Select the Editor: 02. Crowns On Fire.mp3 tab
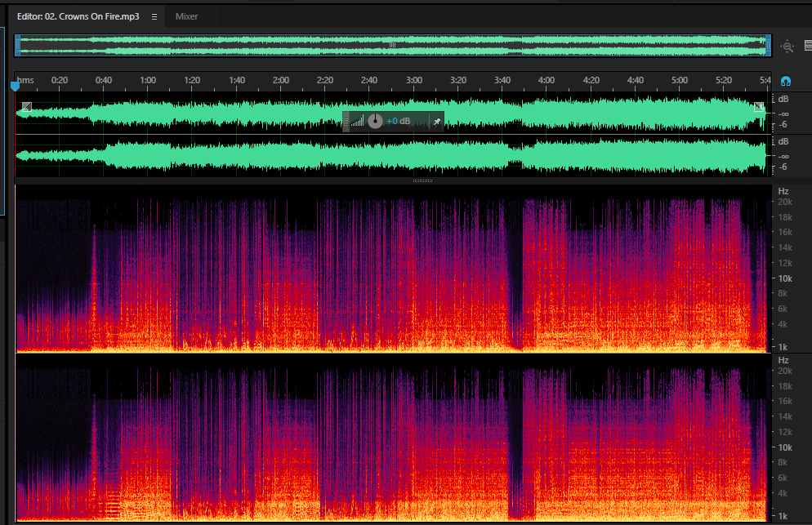The height and width of the screenshot is (525, 812). coord(78,16)
